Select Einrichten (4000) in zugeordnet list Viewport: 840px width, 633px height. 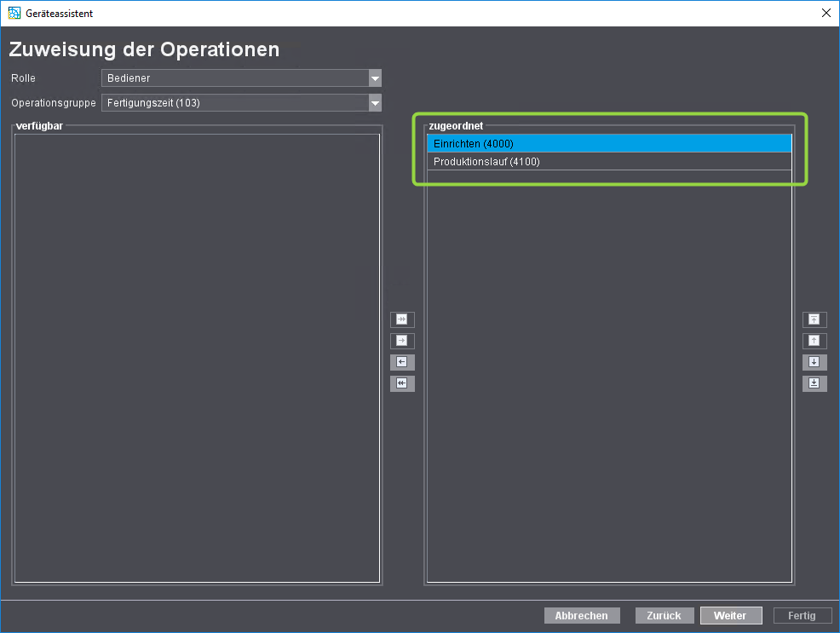pos(609,143)
